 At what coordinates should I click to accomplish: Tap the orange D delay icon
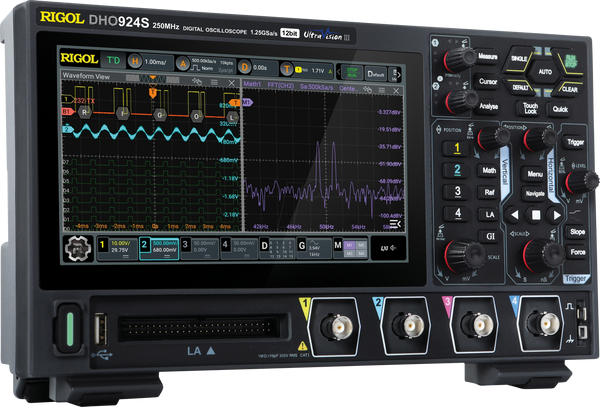[x=244, y=67]
